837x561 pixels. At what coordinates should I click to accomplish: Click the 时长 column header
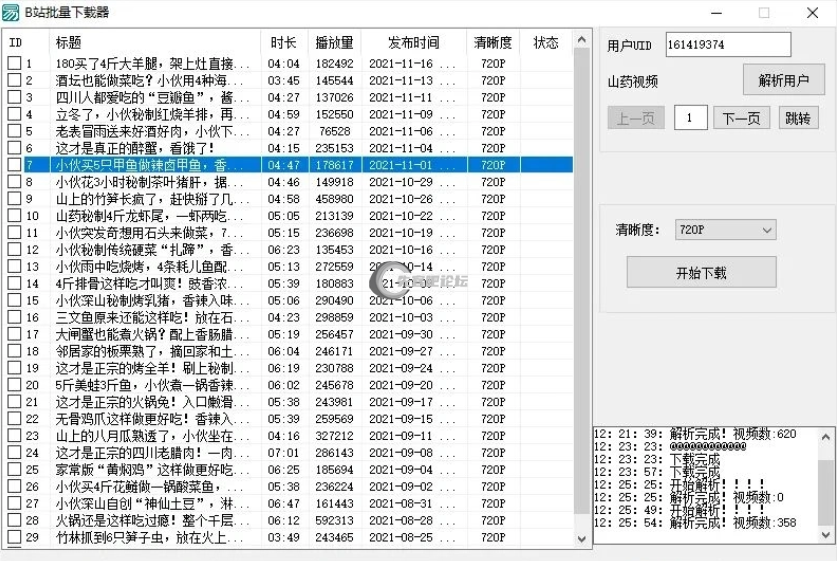click(x=284, y=43)
